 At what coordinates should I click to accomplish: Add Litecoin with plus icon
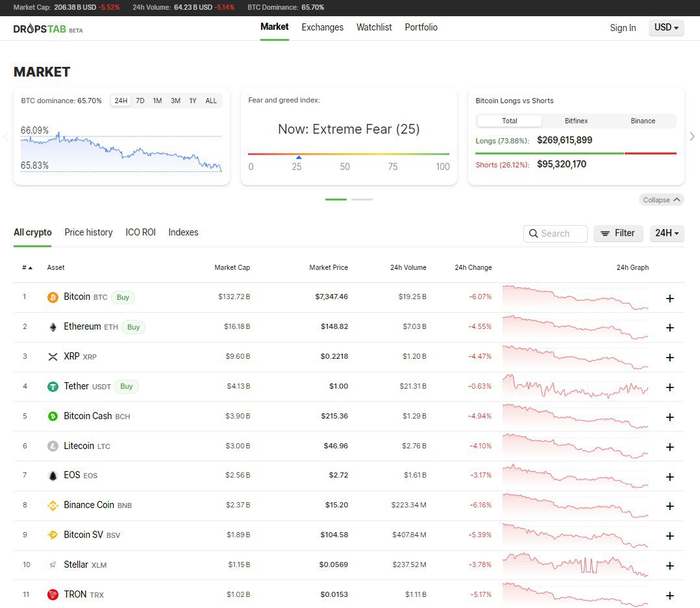pos(669,447)
